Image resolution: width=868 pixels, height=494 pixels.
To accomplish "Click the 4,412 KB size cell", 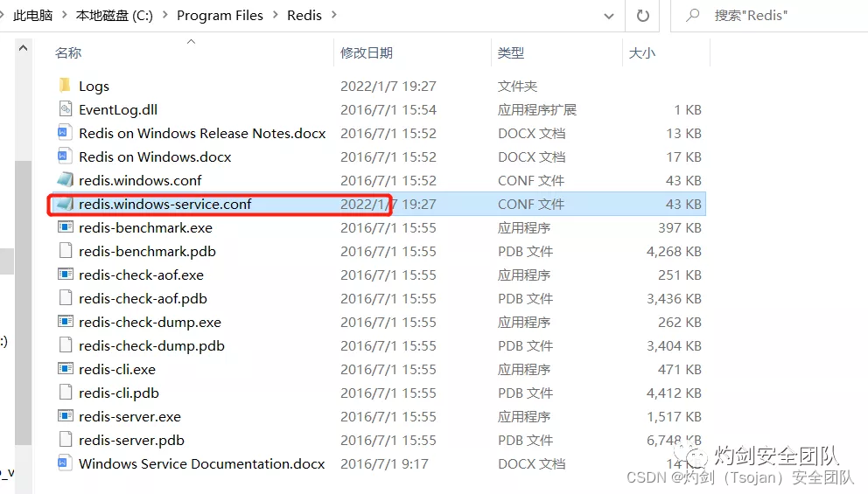I will pos(674,393).
